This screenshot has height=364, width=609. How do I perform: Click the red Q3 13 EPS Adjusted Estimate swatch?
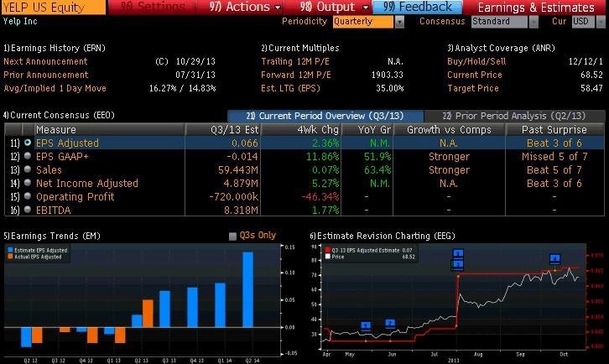(328, 250)
